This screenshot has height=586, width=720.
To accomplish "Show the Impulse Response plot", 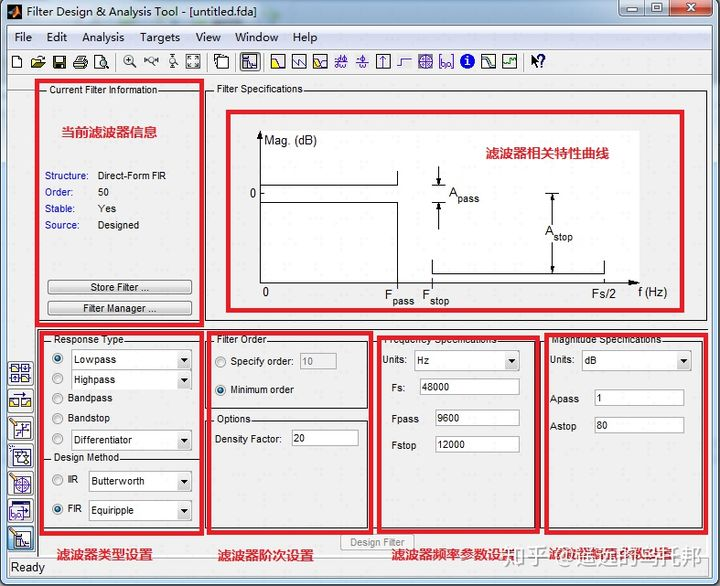I will 383,62.
